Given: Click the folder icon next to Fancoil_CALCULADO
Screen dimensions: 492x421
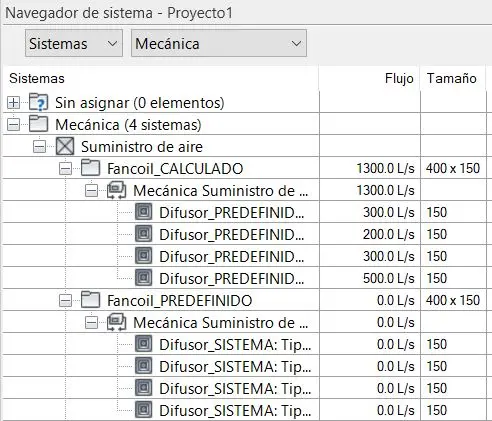Looking at the screenshot, I should pos(91,168).
